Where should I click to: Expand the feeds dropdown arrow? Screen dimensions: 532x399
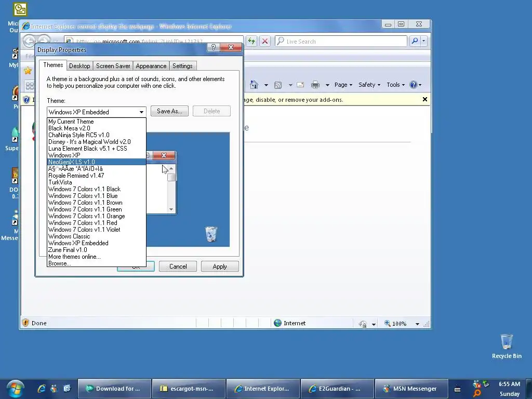coord(290,85)
